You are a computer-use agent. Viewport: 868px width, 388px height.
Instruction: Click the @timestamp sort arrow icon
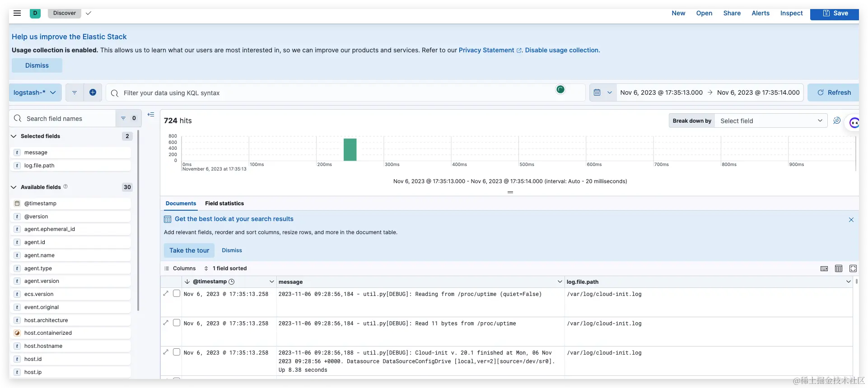click(x=187, y=282)
